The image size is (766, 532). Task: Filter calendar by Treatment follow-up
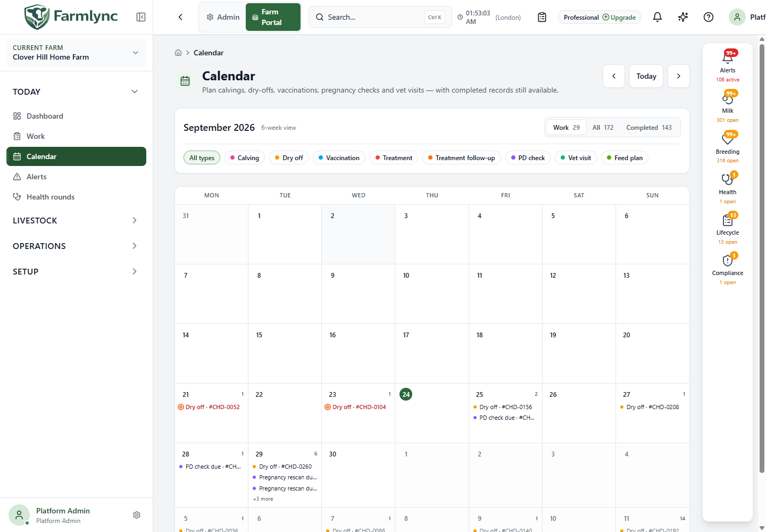click(461, 158)
